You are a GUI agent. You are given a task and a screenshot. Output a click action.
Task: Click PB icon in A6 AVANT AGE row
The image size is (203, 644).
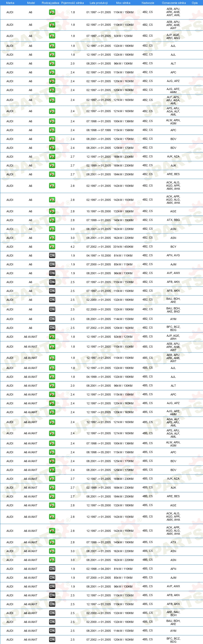[x=52, y=505]
